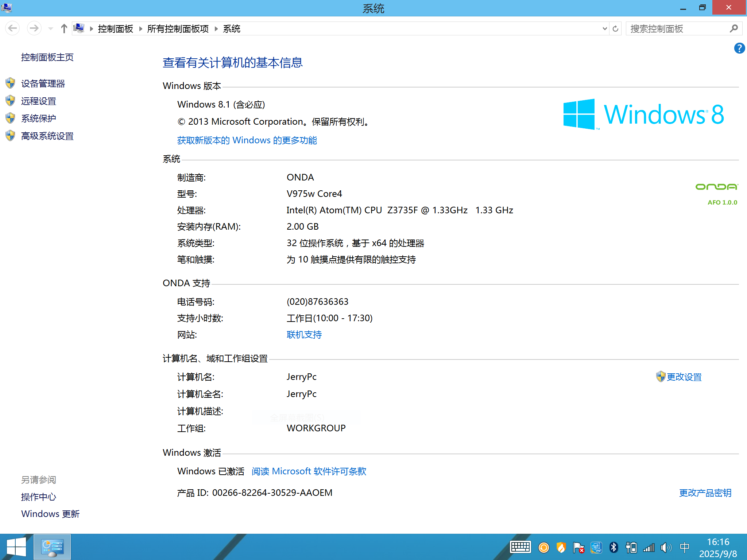Open address bar history dropdown
The image size is (747, 560).
click(605, 28)
